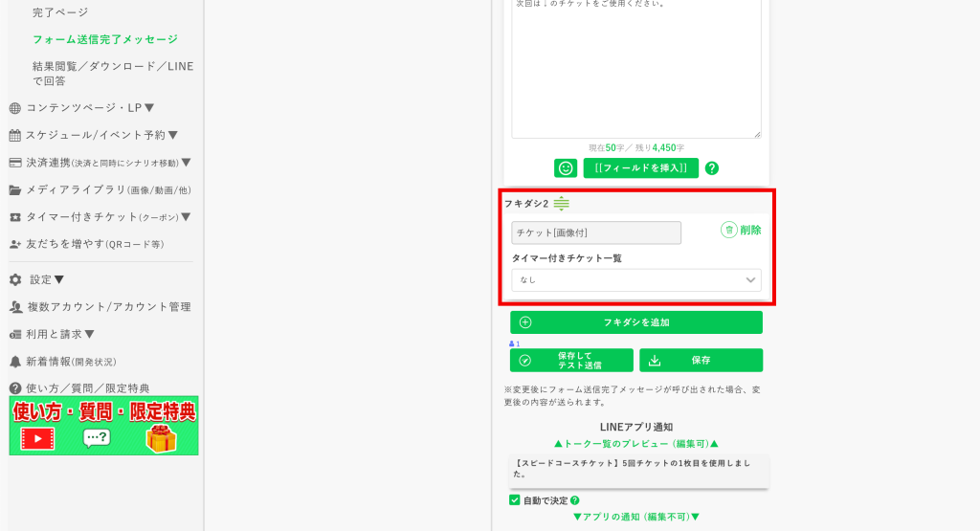
Task: Click the small blue user count icon
Action: click(x=512, y=343)
